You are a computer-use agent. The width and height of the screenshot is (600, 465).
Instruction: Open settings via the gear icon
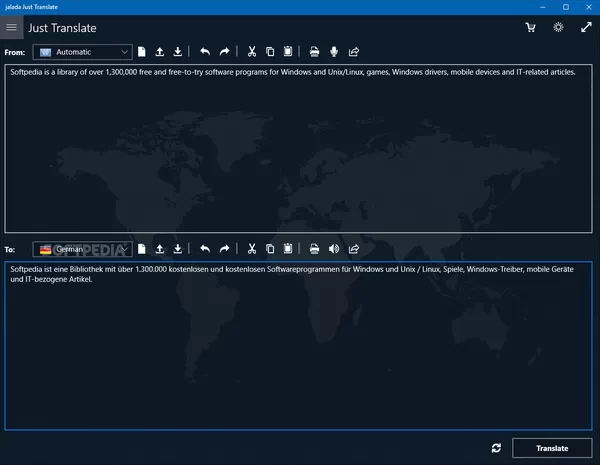tap(558, 28)
